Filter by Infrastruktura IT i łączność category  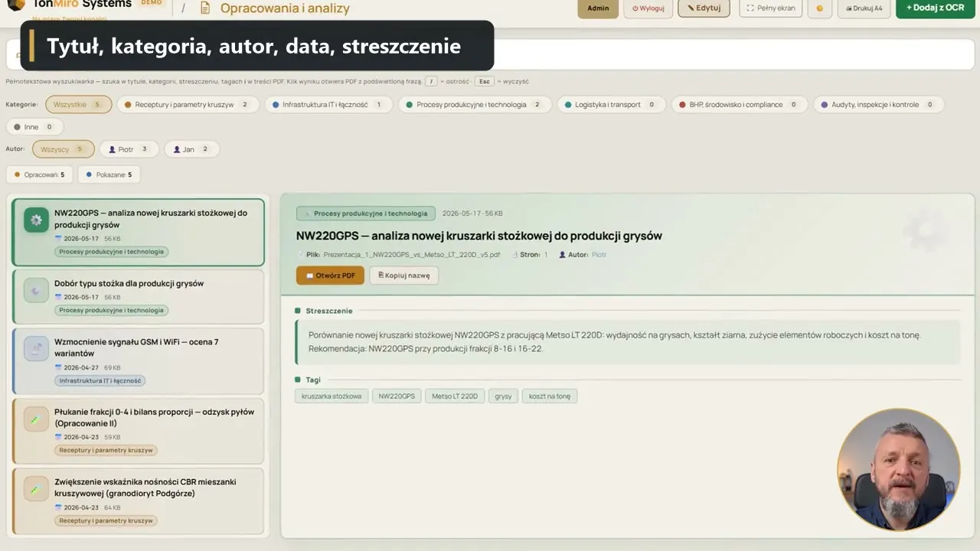pos(328,105)
